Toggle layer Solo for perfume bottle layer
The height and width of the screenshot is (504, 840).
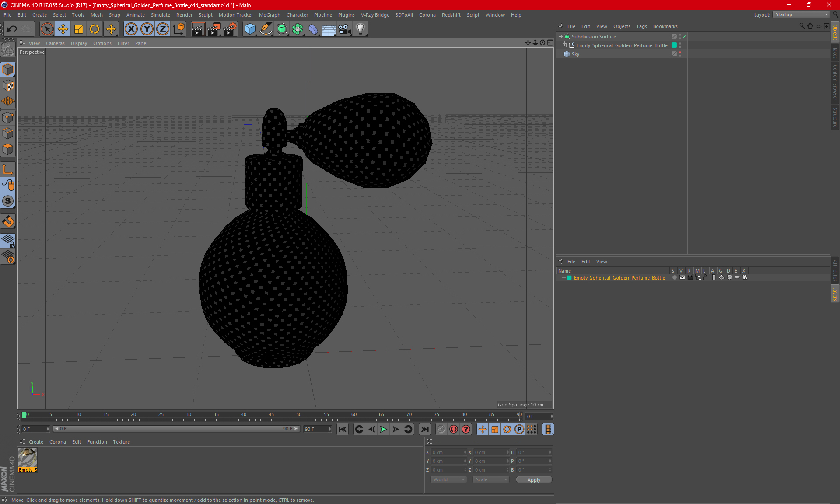(674, 277)
